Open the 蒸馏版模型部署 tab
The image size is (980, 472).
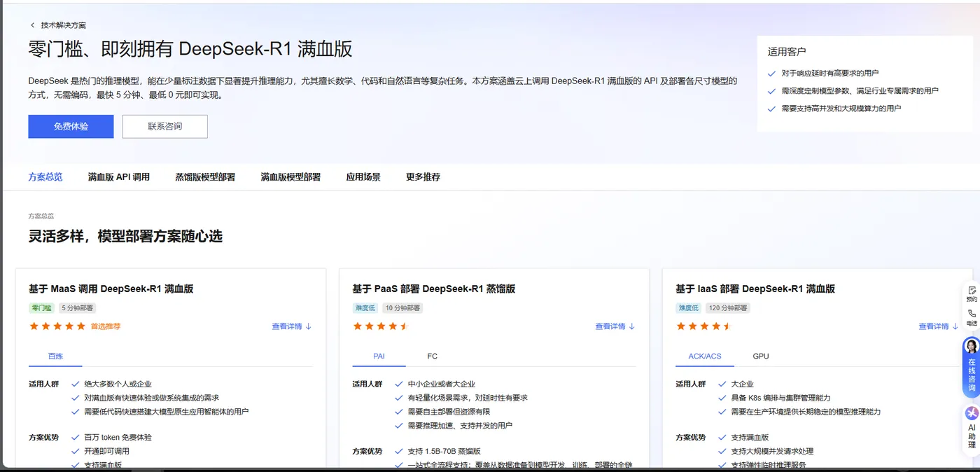coord(205,177)
